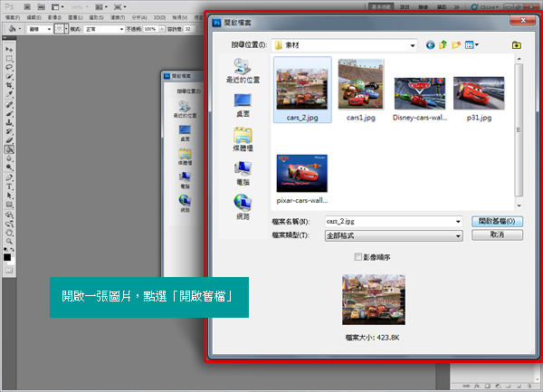Open Computer in dialog sidebar
543x392 pixels.
tap(243, 174)
